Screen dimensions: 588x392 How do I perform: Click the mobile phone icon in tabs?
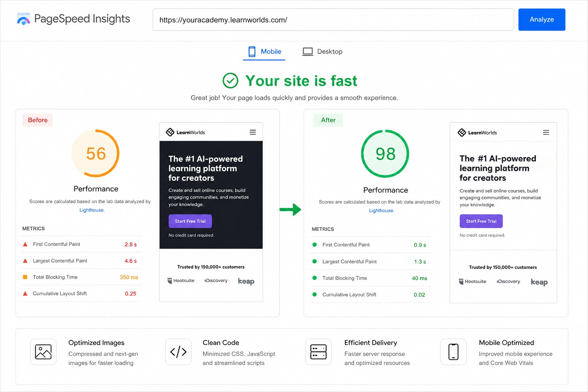(x=252, y=52)
